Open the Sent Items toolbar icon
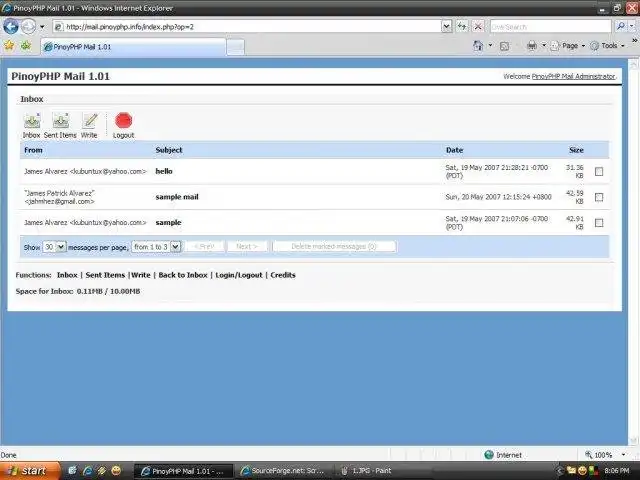Image resolution: width=640 pixels, height=480 pixels. 61,121
